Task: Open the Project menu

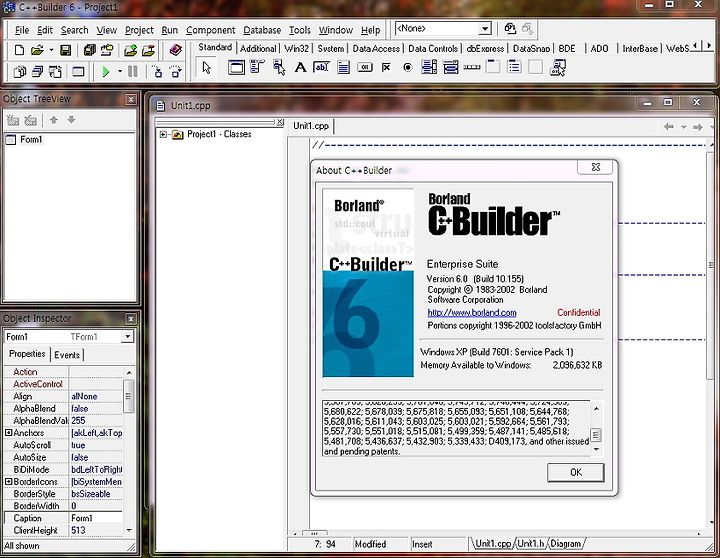Action: click(x=139, y=30)
